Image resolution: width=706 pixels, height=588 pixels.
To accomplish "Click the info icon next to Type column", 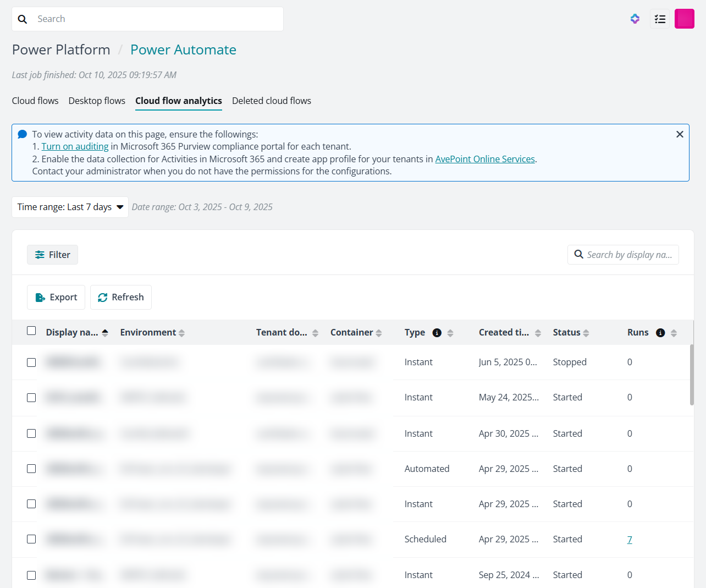I will (437, 332).
